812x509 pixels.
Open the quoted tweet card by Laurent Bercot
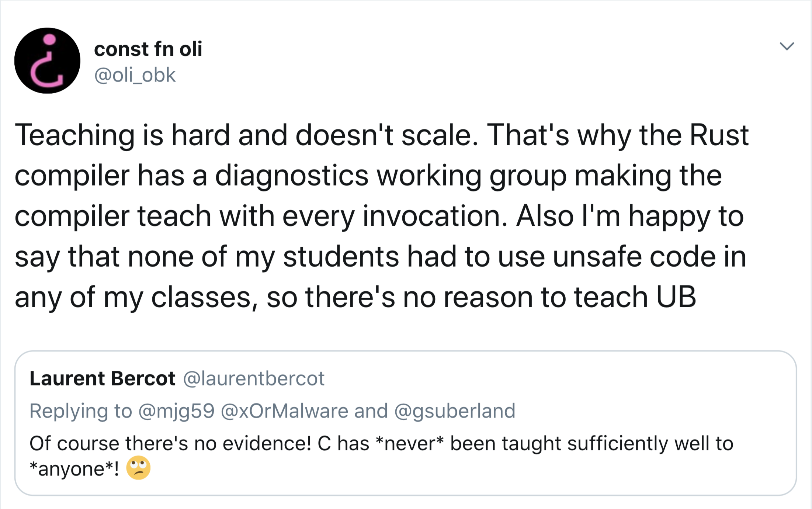(x=406, y=423)
